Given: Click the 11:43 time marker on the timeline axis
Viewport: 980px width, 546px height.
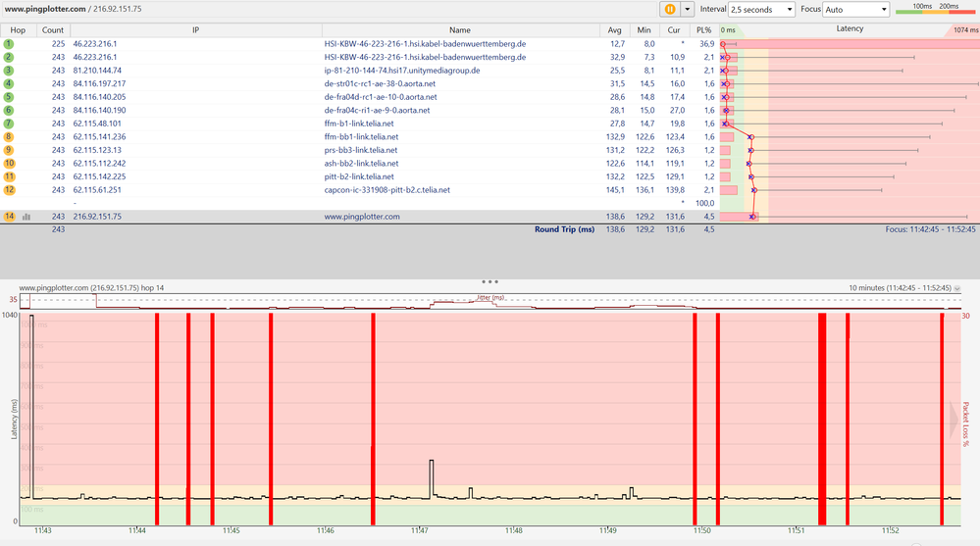Looking at the screenshot, I should [x=43, y=530].
